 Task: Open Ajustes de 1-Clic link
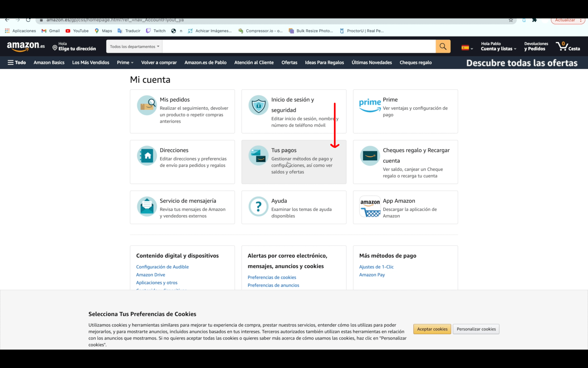(x=376, y=267)
